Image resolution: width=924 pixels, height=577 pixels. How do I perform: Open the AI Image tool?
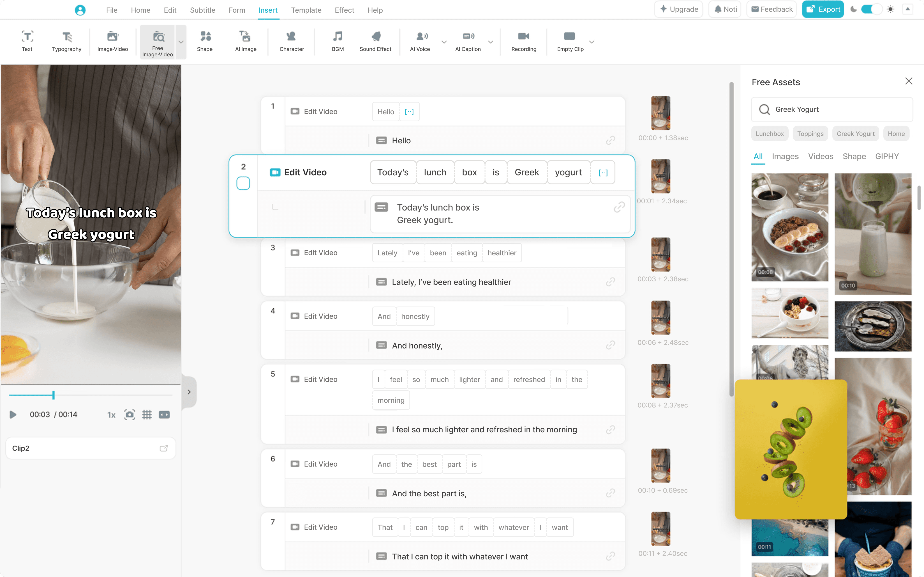click(245, 41)
